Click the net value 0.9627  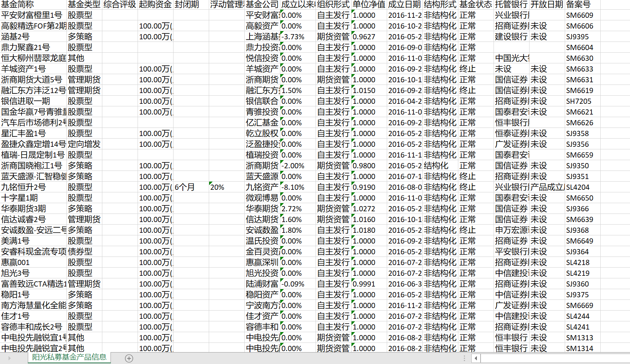364,37
